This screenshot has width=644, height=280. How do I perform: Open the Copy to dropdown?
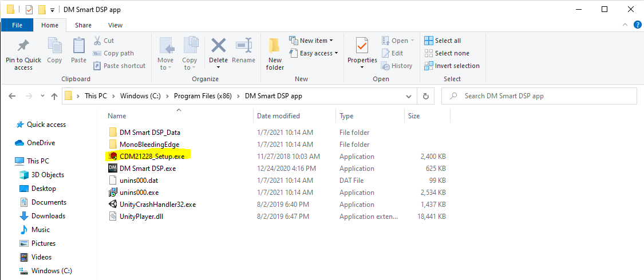[x=189, y=54]
